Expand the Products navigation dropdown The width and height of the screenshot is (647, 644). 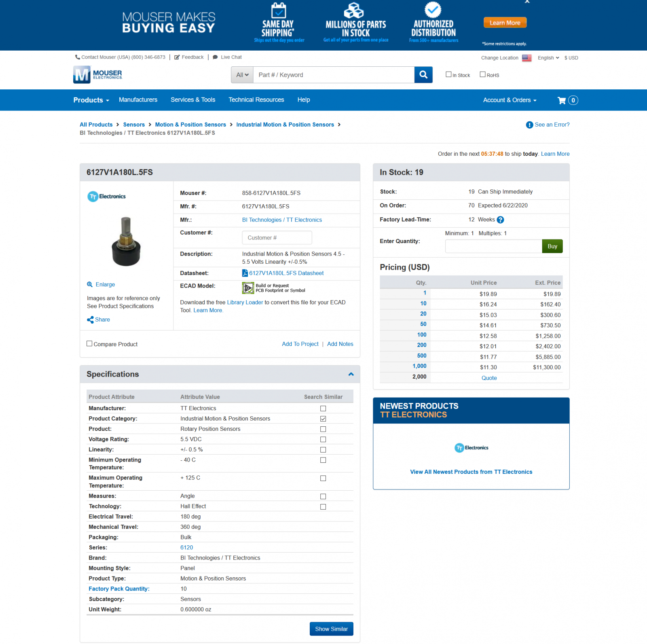coord(91,100)
